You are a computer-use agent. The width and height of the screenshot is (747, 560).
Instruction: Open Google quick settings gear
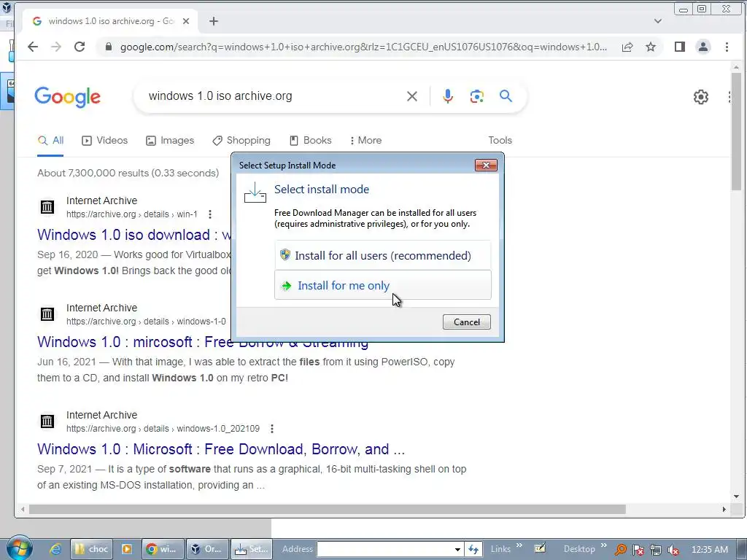pos(701,97)
